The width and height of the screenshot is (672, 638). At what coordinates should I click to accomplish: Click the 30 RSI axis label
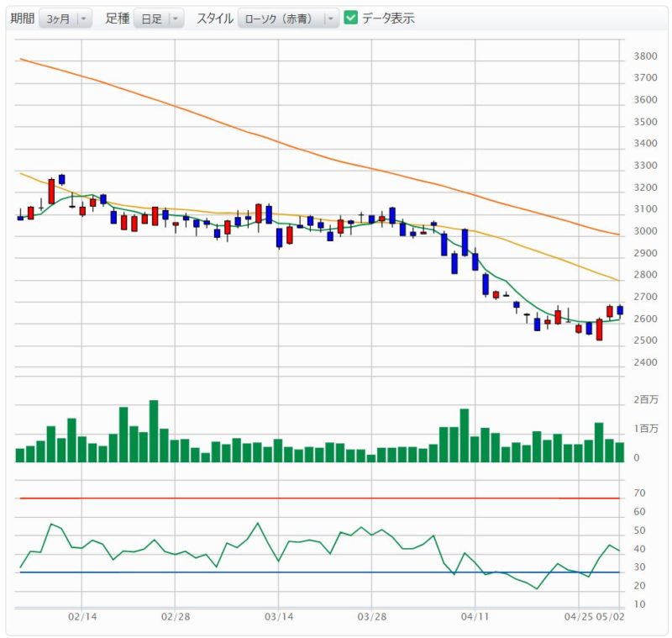pos(639,567)
